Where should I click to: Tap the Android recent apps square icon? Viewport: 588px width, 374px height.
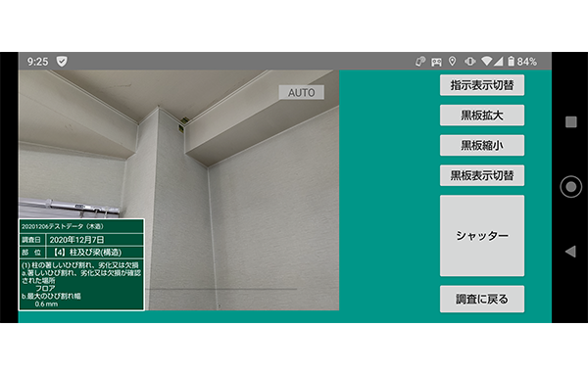(570, 121)
